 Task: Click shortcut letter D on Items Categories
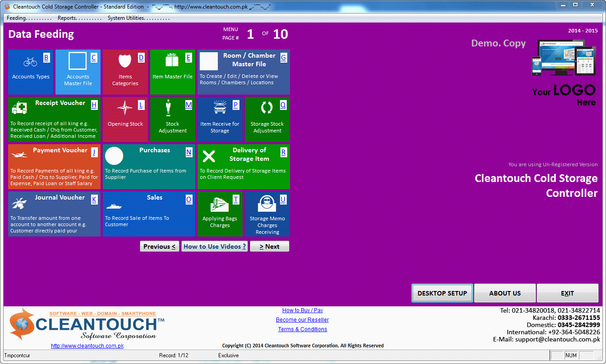coord(141,58)
